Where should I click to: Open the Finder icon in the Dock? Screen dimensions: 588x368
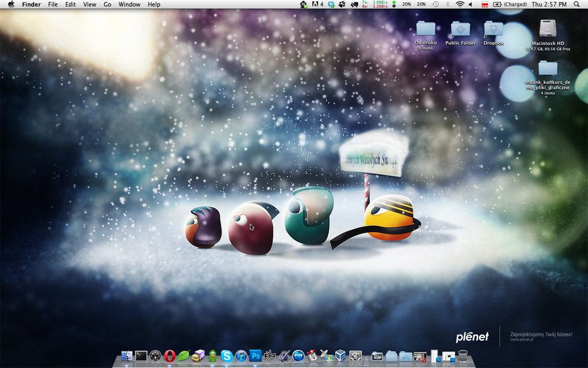coord(127,355)
